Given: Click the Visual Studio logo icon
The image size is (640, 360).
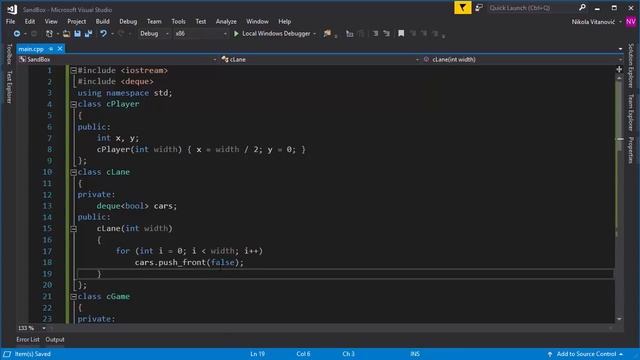Looking at the screenshot, I should 12,9.
